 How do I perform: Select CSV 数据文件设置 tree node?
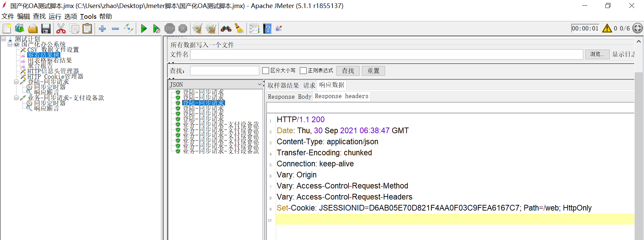pos(53,50)
